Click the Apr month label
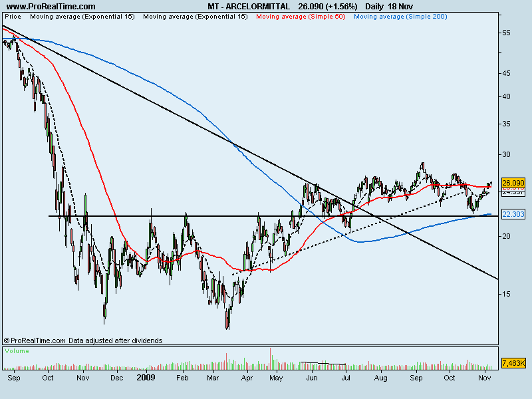Viewport: 532px width, 399px height. [247, 378]
